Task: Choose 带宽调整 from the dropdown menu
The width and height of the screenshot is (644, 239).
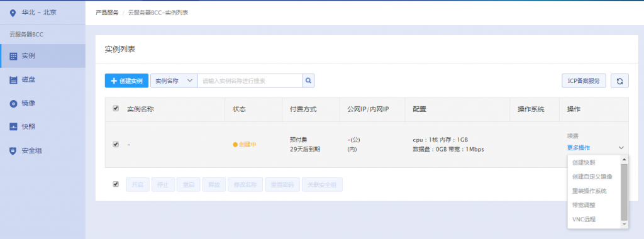Action: click(x=584, y=205)
